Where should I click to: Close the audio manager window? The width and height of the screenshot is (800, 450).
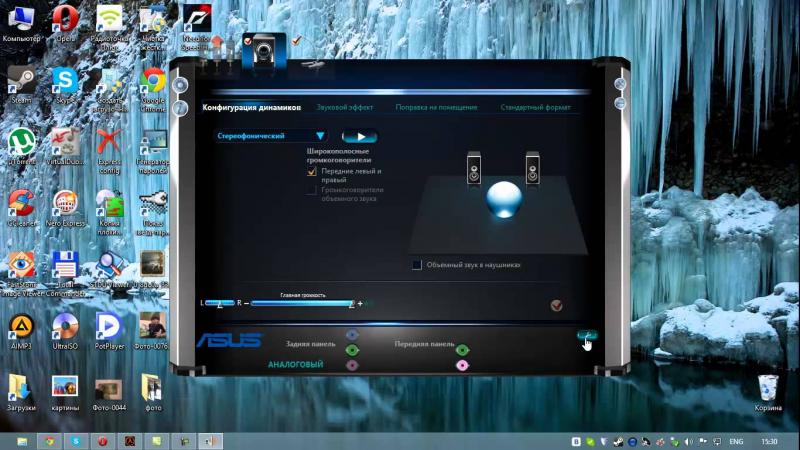point(620,84)
